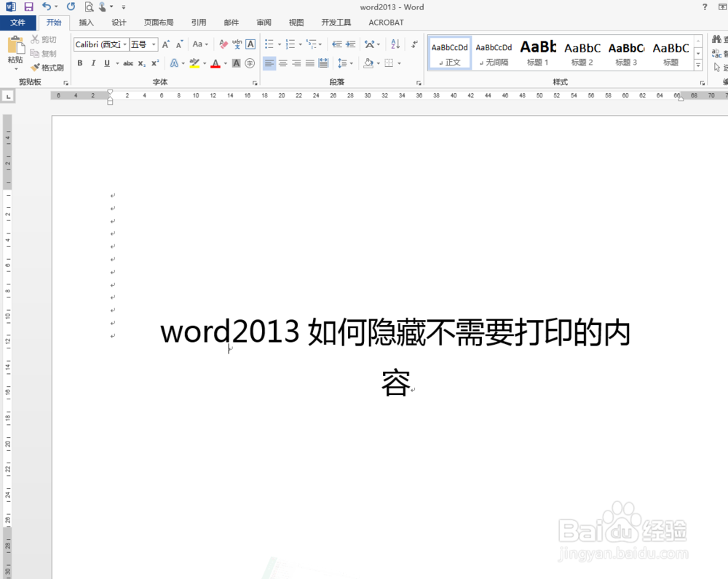This screenshot has width=728, height=579.
Task: Open the font name Calibri dropdown
Action: tap(125, 44)
